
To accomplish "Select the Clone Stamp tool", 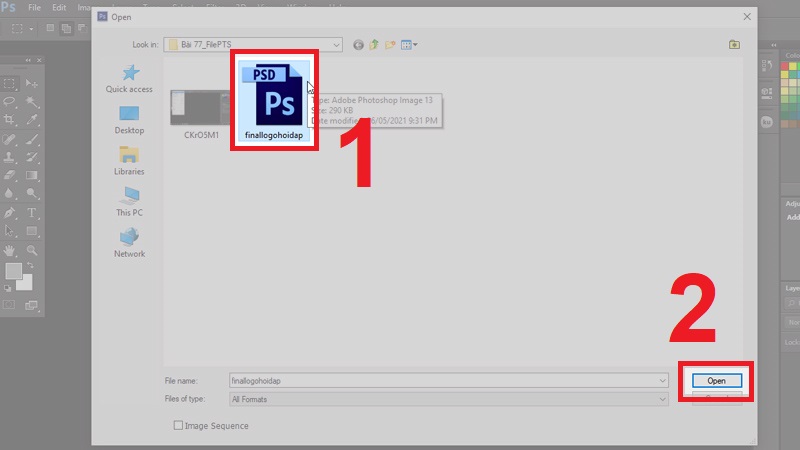I will tap(9, 157).
